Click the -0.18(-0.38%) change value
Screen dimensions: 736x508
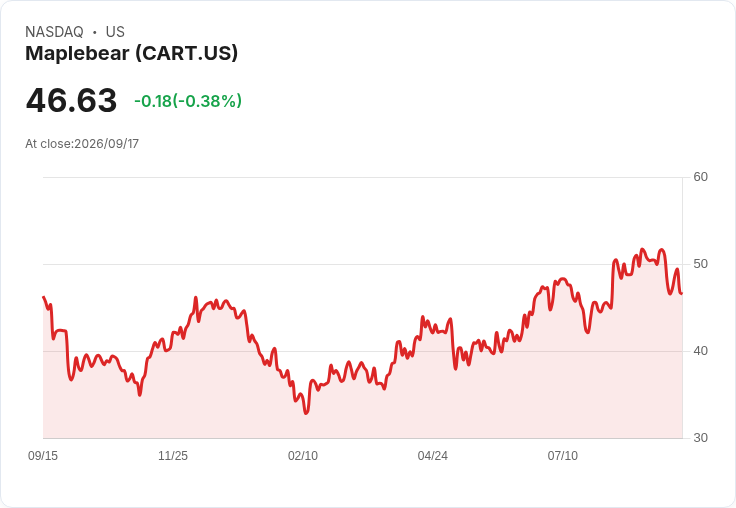[188, 101]
